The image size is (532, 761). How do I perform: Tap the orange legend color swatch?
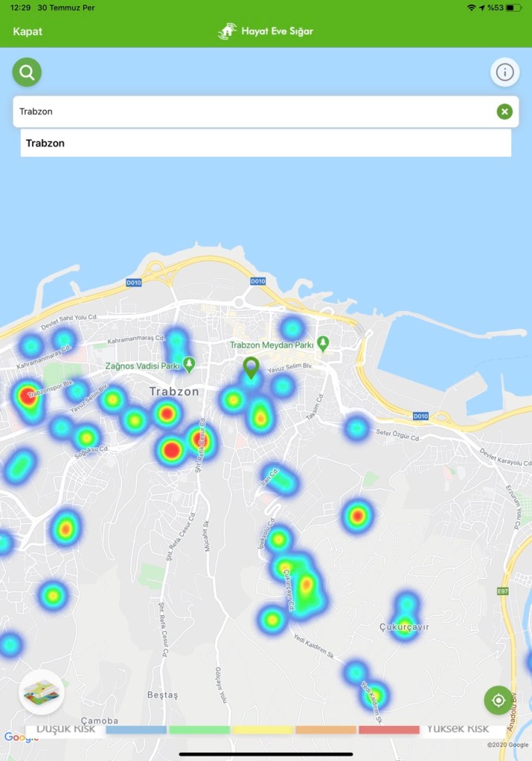[326, 730]
